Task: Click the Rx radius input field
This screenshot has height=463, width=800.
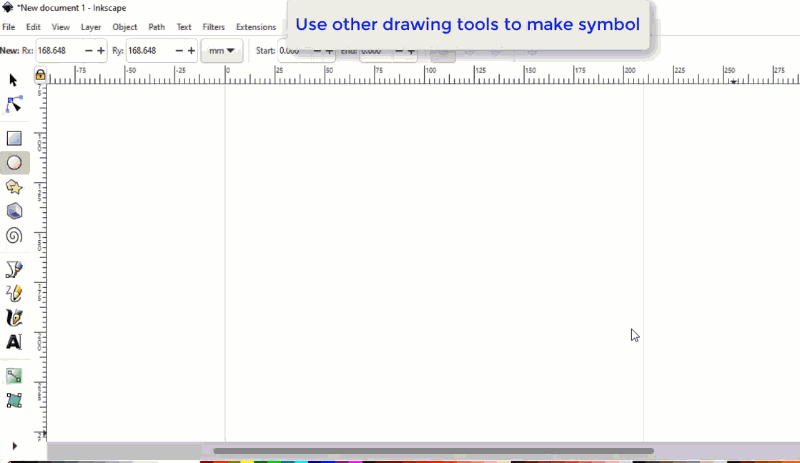Action: click(59, 51)
